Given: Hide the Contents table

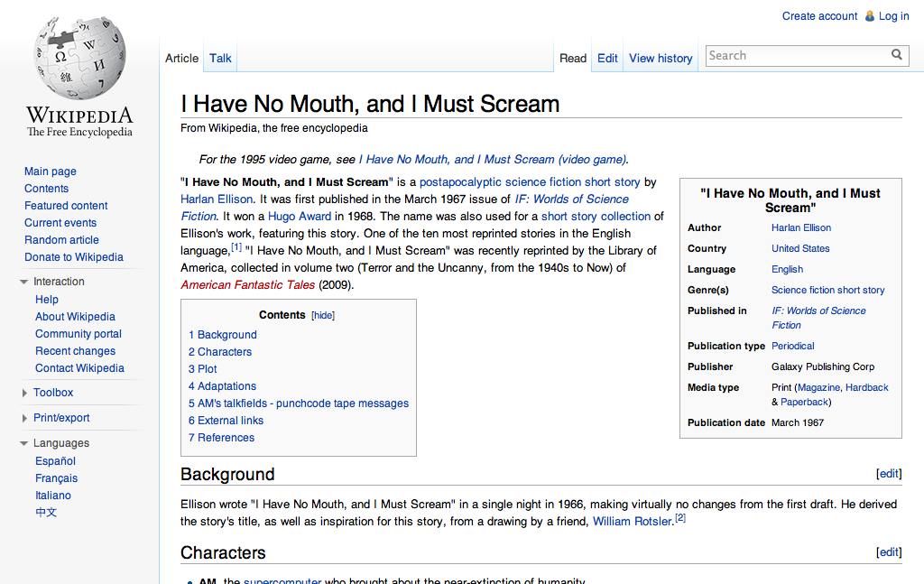Looking at the screenshot, I should [x=323, y=315].
